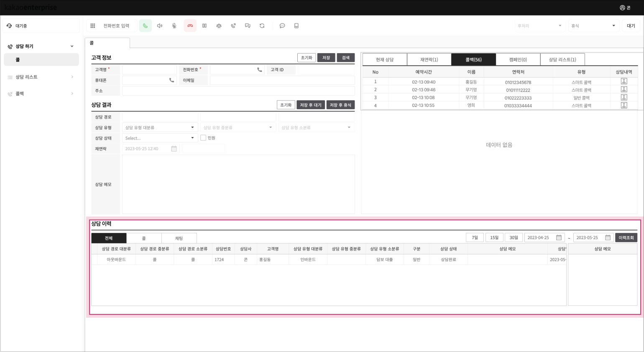Select the 채팅 tab in 상담 이력
Image resolution: width=644 pixels, height=352 pixels.
179,238
